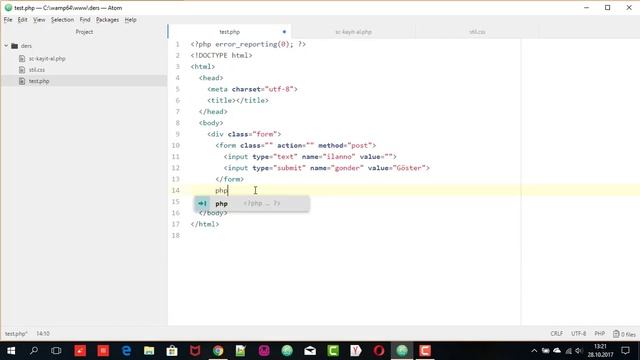
Task: Open Opera browser from taskbar
Action: pyautogui.click(x=379, y=351)
